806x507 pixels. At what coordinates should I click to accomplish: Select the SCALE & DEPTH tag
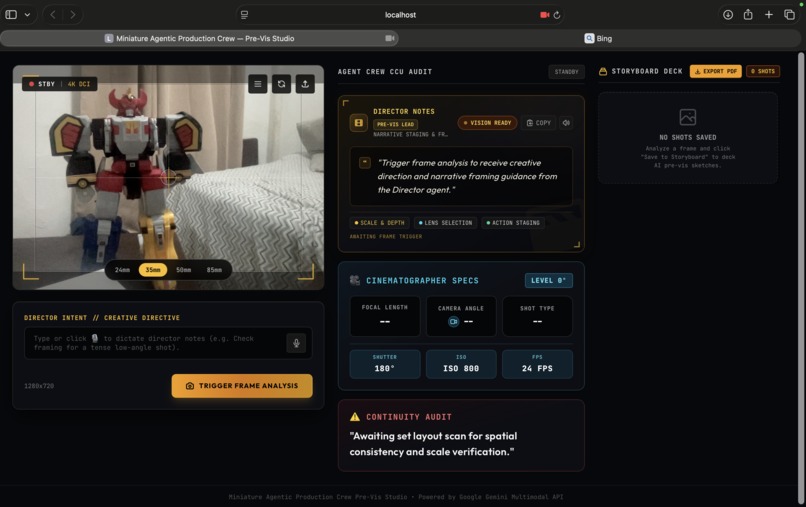pos(379,223)
